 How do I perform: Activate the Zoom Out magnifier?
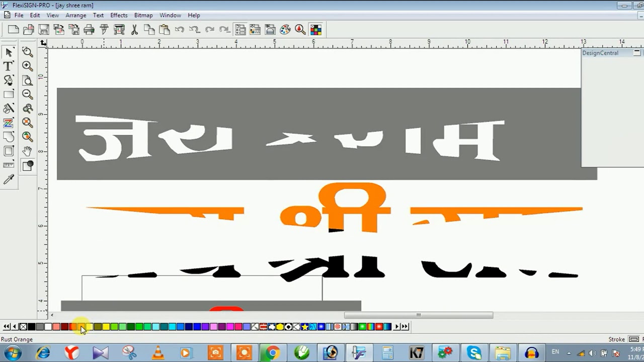28,95
